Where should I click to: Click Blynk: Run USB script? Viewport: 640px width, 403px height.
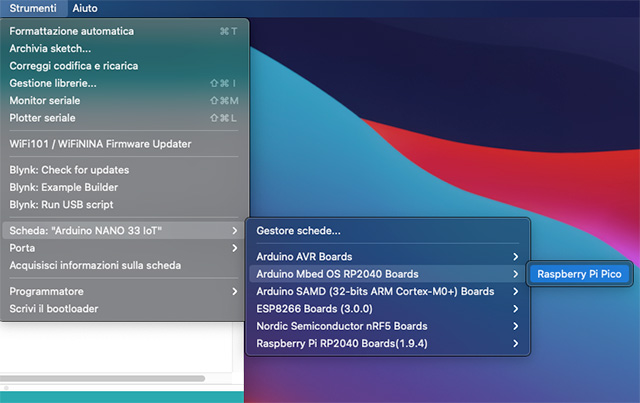pos(62,204)
